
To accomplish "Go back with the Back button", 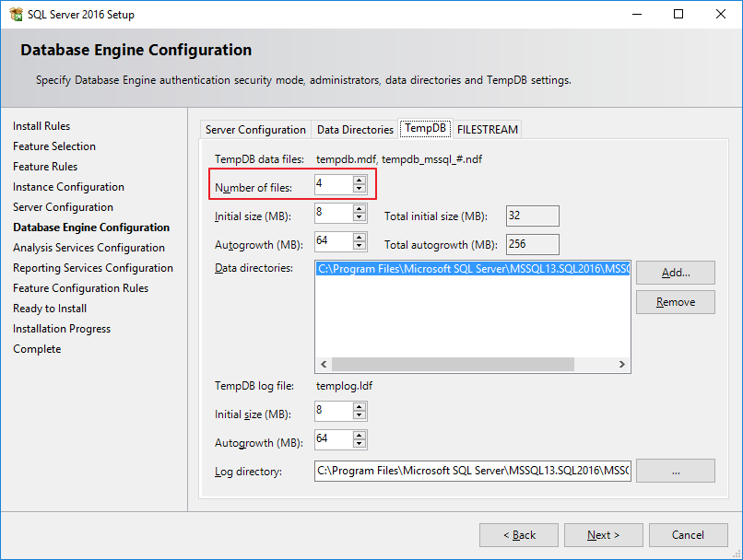I will tap(519, 535).
